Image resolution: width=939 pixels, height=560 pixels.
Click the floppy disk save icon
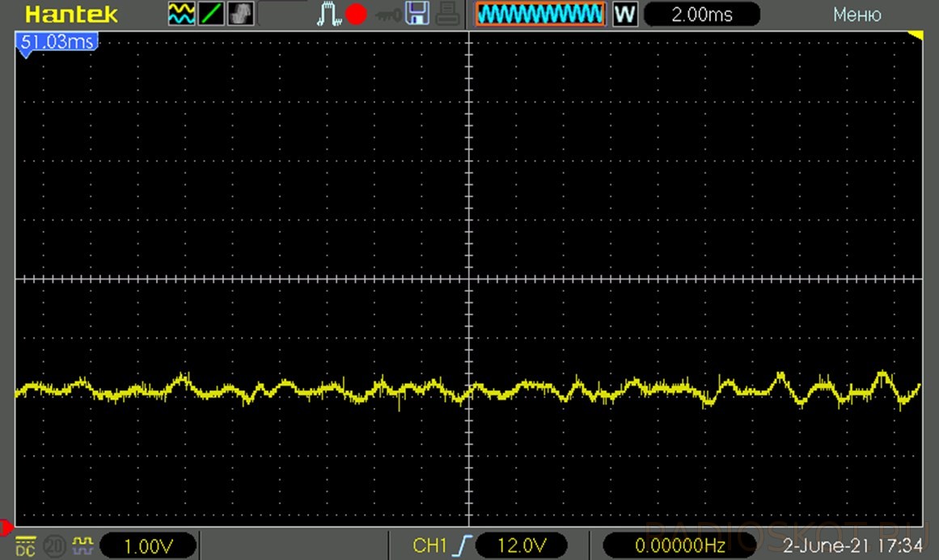(417, 14)
